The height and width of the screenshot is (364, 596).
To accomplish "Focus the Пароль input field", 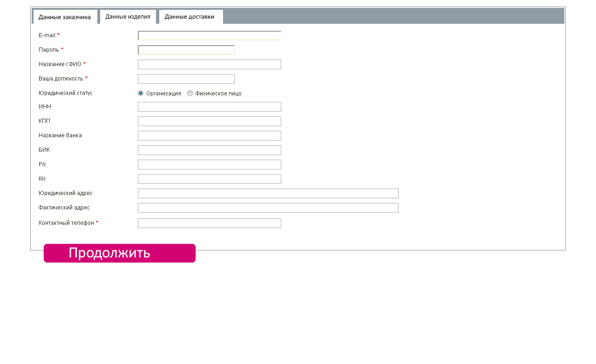I will 186,50.
